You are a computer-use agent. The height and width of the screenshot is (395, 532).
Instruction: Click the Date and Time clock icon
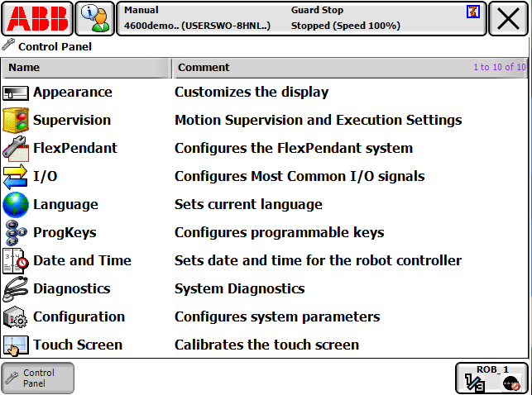point(16,261)
